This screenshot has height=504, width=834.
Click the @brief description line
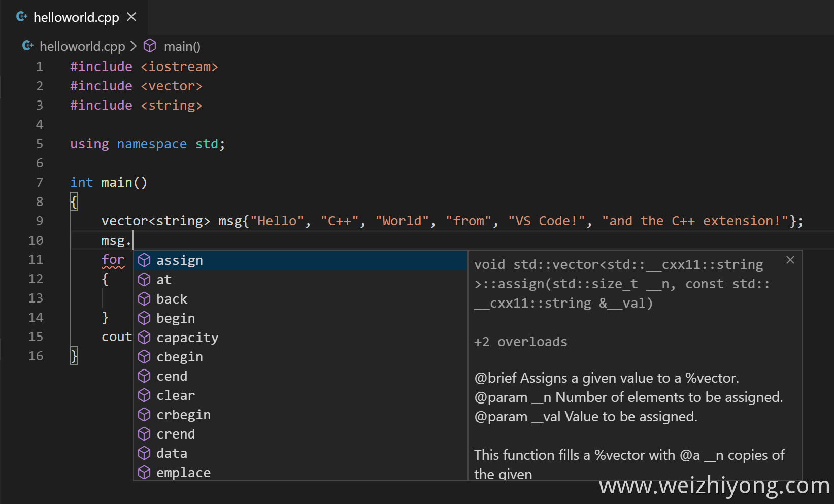pyautogui.click(x=607, y=378)
